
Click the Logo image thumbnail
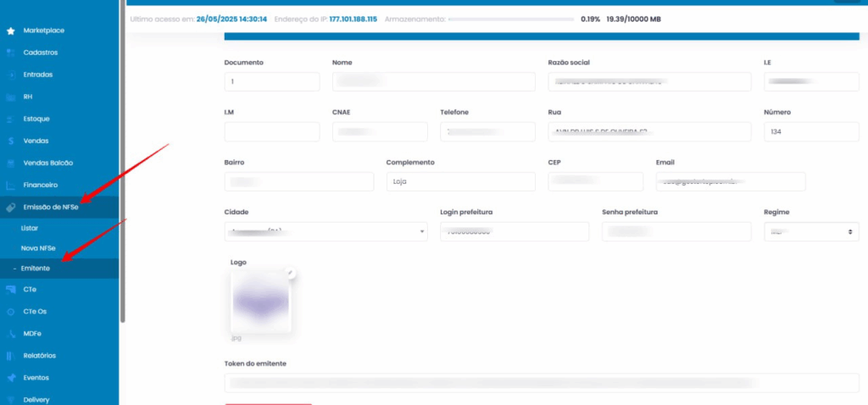point(260,302)
